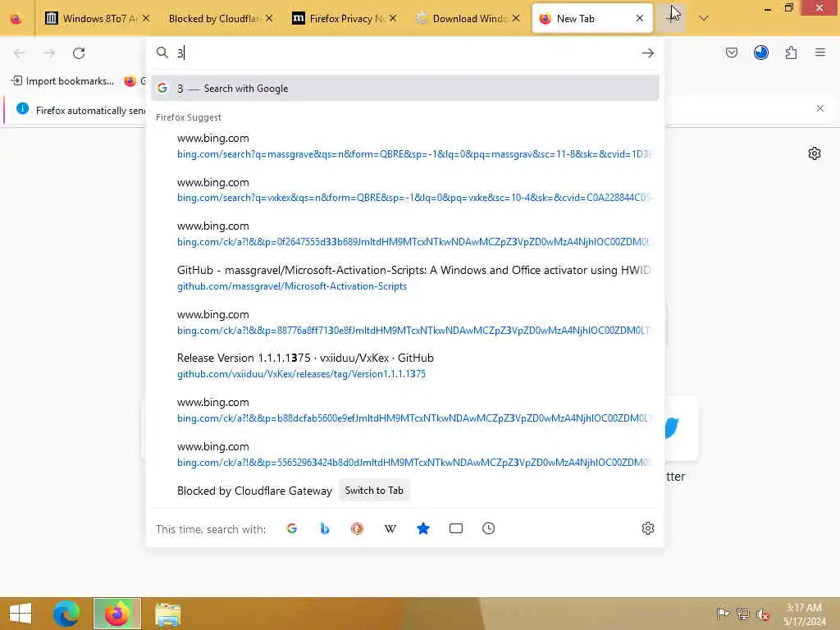Select Blocked by Cloudflare Gateway suggestion
The image size is (840, 630).
(254, 491)
